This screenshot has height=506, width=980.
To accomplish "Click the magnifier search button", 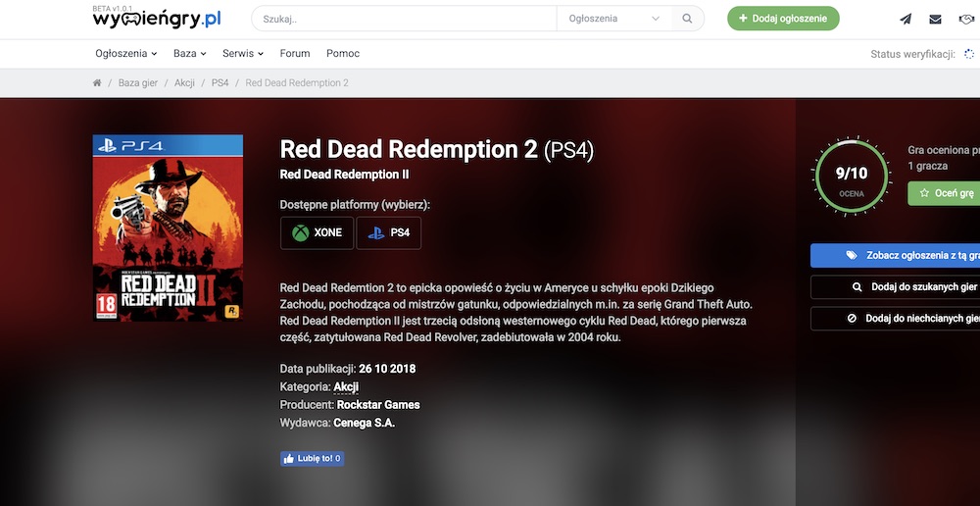I will pyautogui.click(x=688, y=19).
